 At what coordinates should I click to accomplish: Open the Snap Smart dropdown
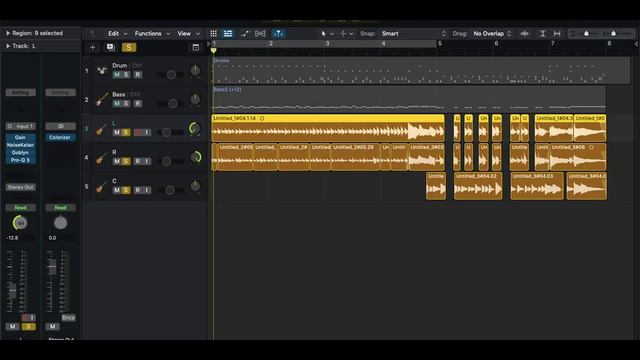pyautogui.click(x=414, y=33)
